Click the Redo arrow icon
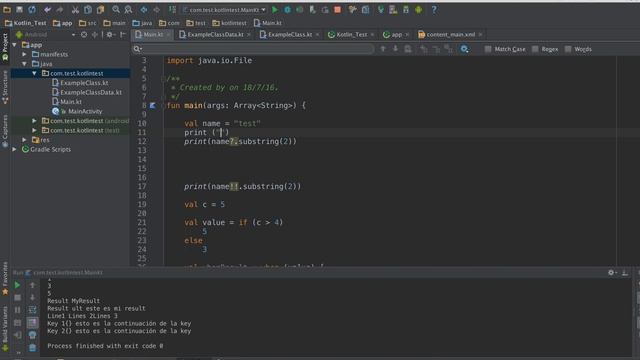 click(60, 9)
